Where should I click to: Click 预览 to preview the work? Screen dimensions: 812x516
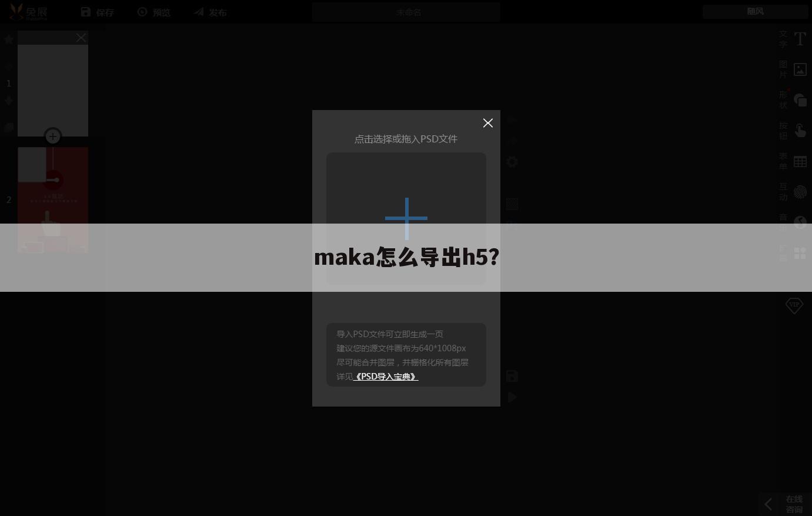pyautogui.click(x=154, y=12)
